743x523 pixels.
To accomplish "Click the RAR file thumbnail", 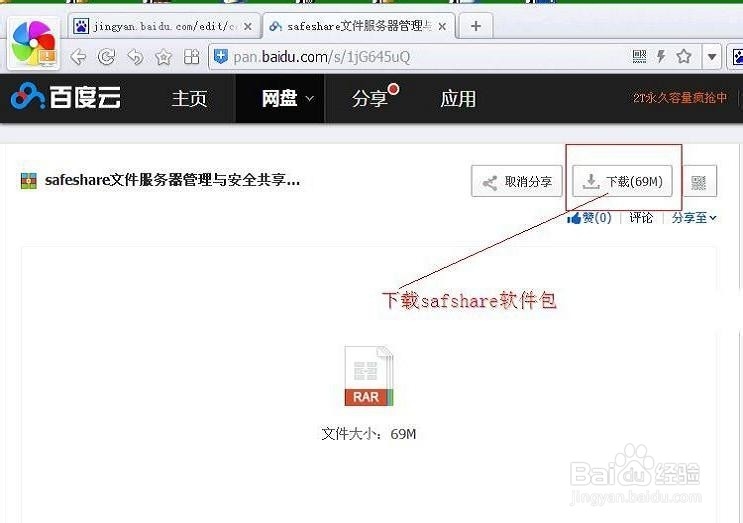I will (369, 377).
